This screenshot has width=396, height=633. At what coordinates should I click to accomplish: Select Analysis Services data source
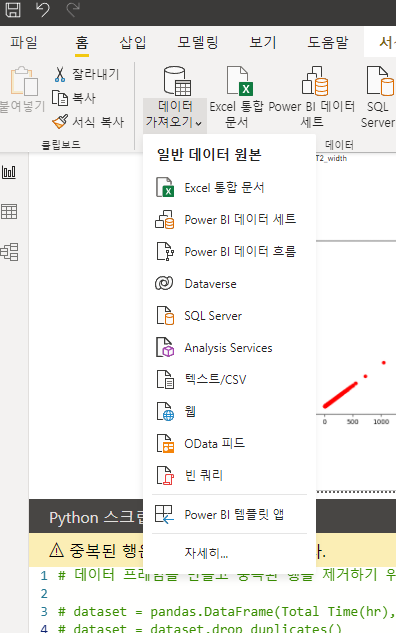(x=229, y=348)
